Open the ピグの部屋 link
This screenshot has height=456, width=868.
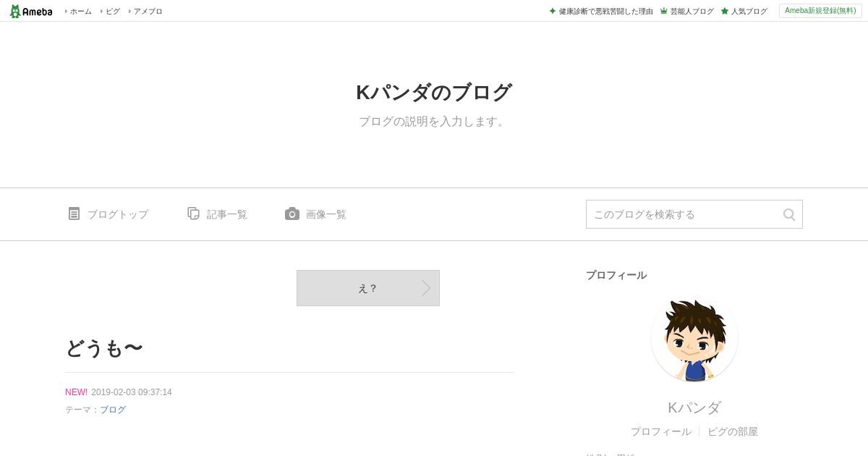(x=733, y=431)
